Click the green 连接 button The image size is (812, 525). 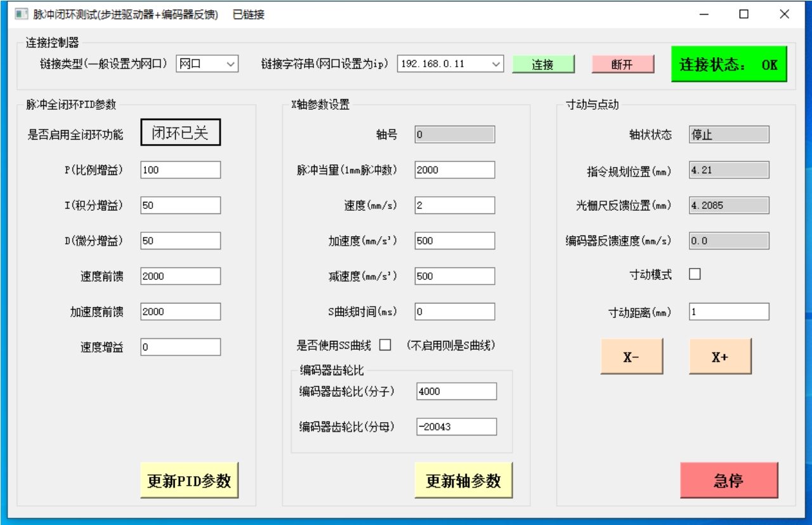tap(543, 64)
